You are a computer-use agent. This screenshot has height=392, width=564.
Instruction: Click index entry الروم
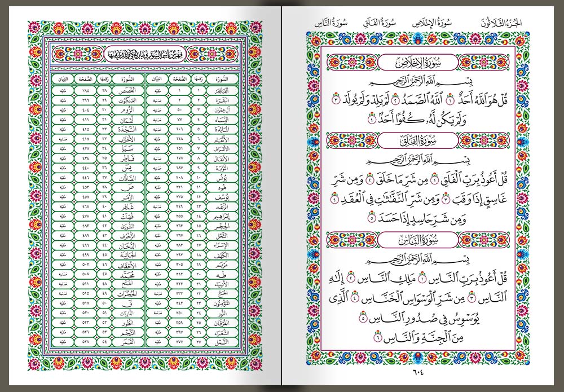(x=127, y=110)
